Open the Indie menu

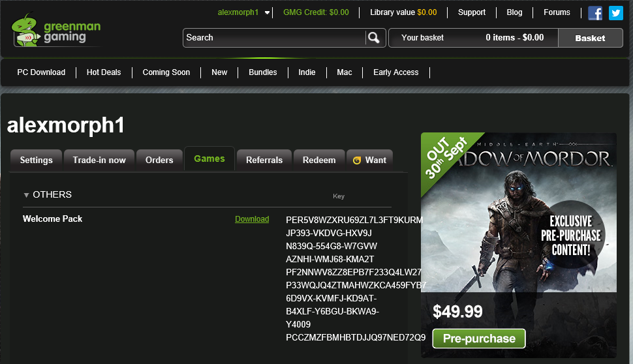click(307, 72)
